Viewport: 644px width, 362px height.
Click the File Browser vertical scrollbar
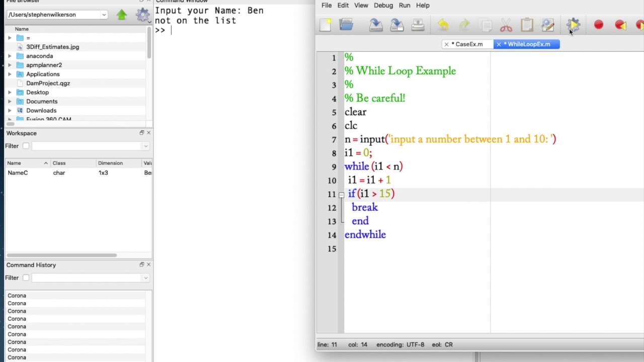click(149, 43)
